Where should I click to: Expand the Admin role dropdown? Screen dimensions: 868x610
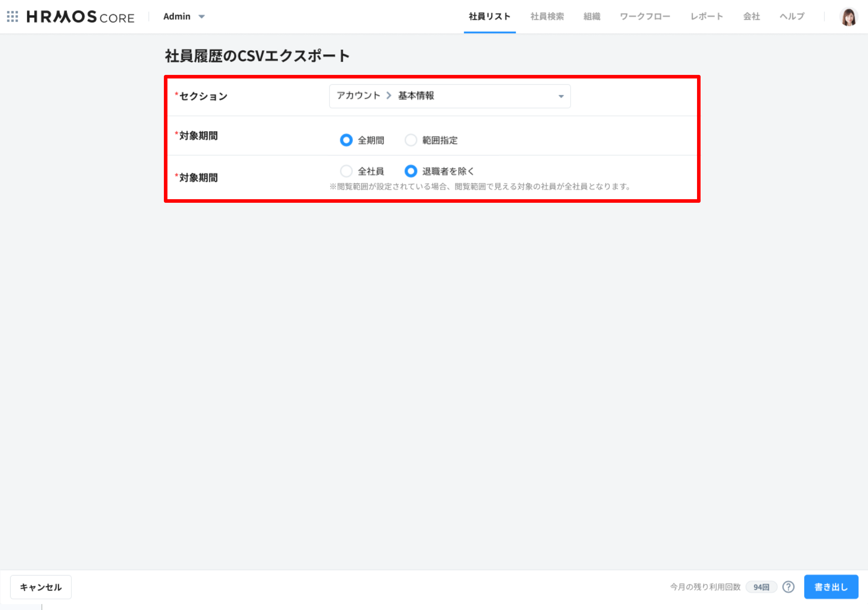pyautogui.click(x=184, y=17)
